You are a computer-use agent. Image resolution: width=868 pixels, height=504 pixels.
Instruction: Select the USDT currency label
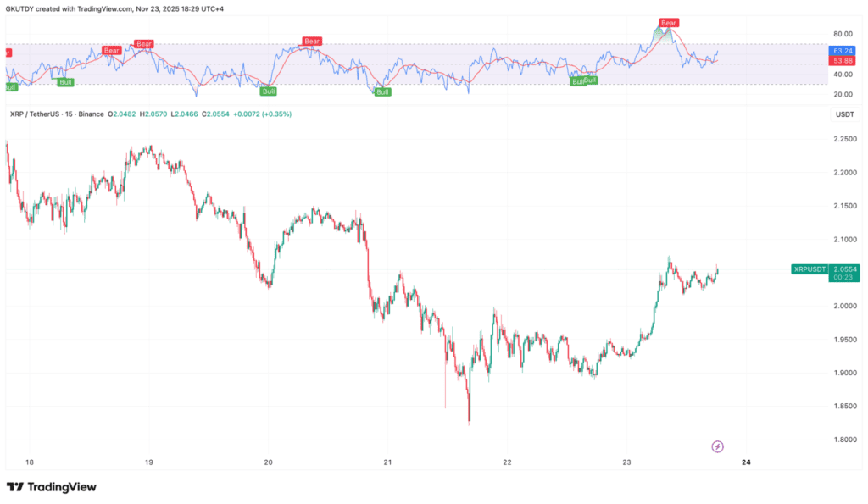pos(844,114)
